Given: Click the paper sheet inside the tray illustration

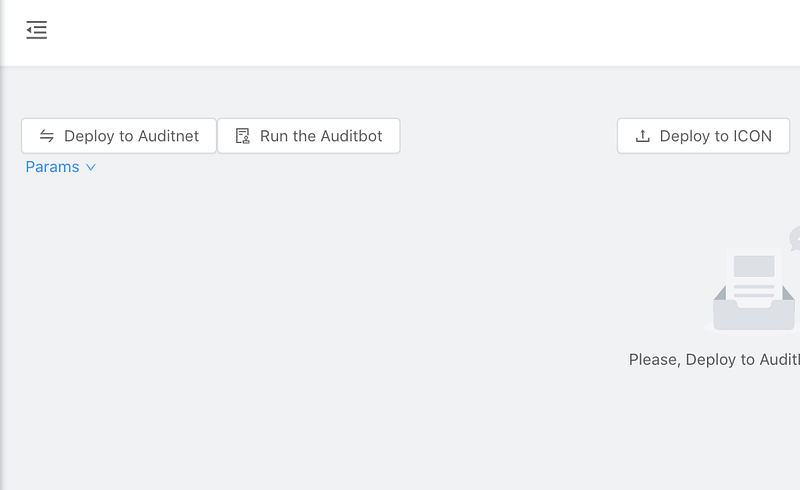Looking at the screenshot, I should coord(754,277).
